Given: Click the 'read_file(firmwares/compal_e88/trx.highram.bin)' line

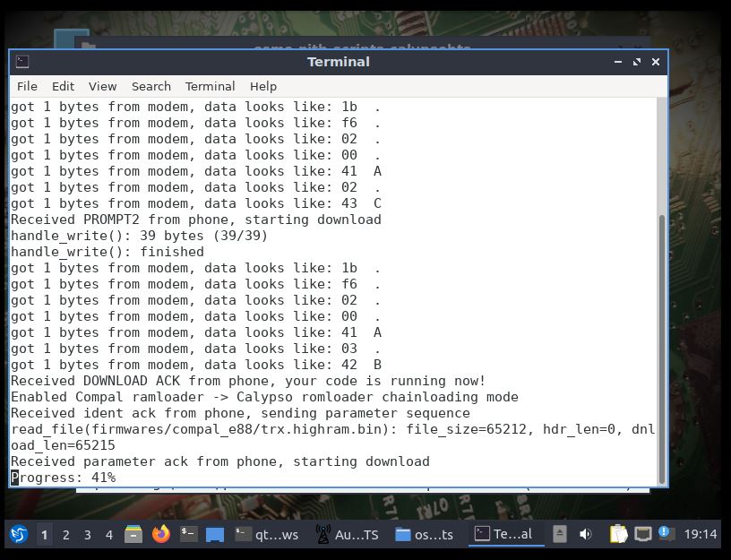Looking at the screenshot, I should (333, 437).
